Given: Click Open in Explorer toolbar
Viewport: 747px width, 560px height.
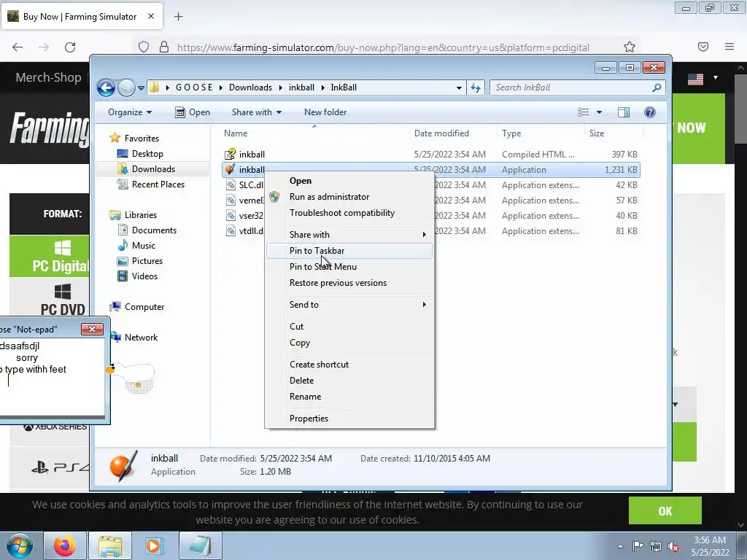Looking at the screenshot, I should pos(193,112).
